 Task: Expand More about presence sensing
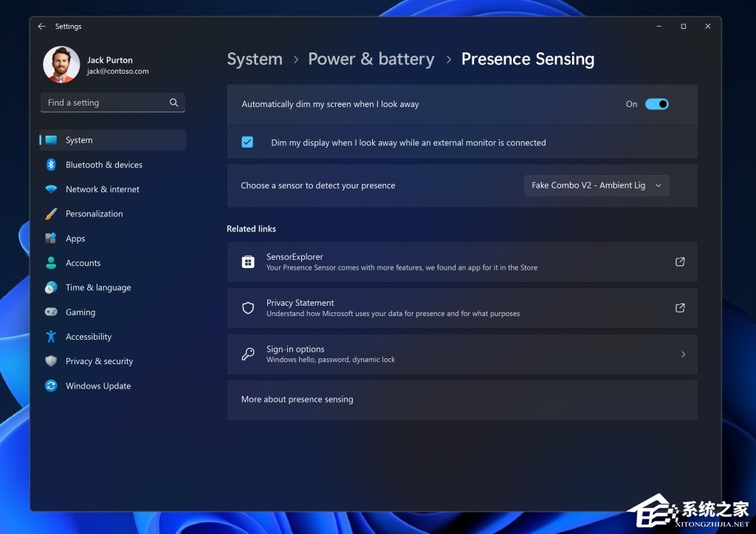[x=462, y=400]
